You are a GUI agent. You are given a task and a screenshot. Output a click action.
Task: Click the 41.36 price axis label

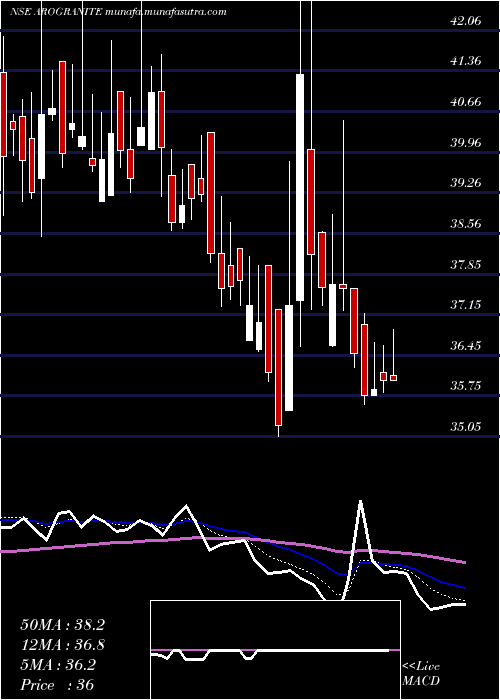[466, 61]
